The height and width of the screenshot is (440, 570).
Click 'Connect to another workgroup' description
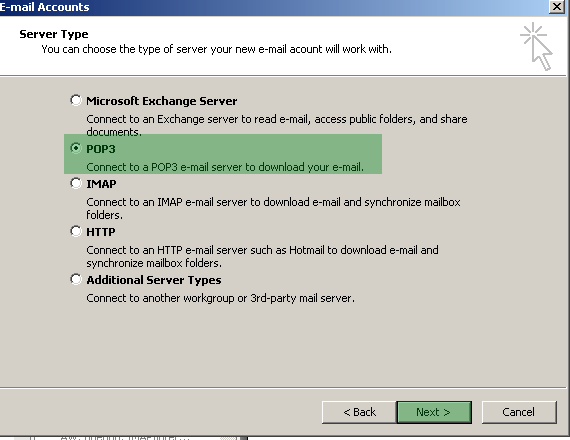click(x=220, y=298)
